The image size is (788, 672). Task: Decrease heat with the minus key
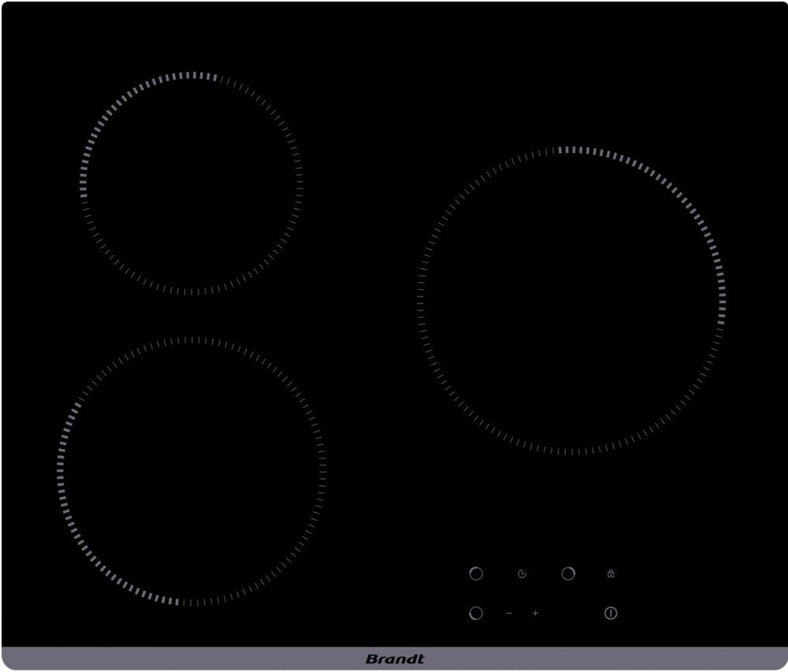point(509,613)
